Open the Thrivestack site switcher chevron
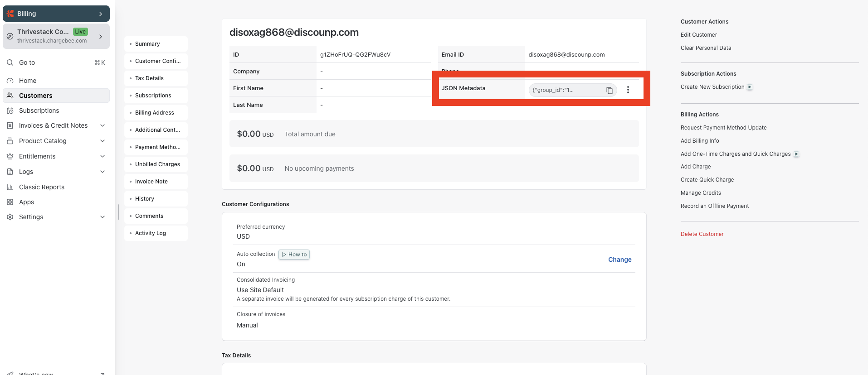Viewport: 868px width, 375px height. [x=101, y=36]
